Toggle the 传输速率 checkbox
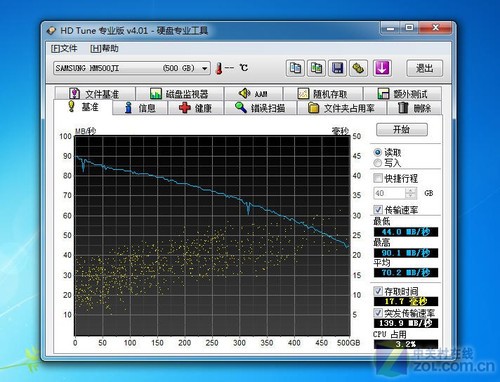This screenshot has width=500, height=382. pos(378,210)
